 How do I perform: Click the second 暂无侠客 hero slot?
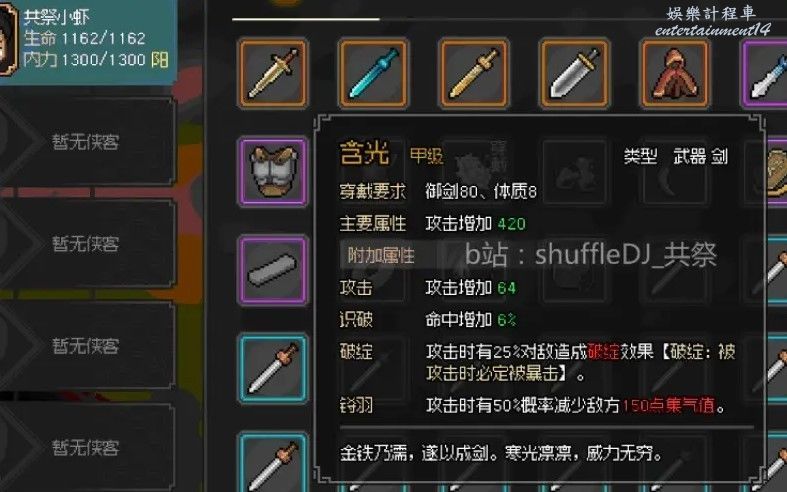[x=86, y=244]
